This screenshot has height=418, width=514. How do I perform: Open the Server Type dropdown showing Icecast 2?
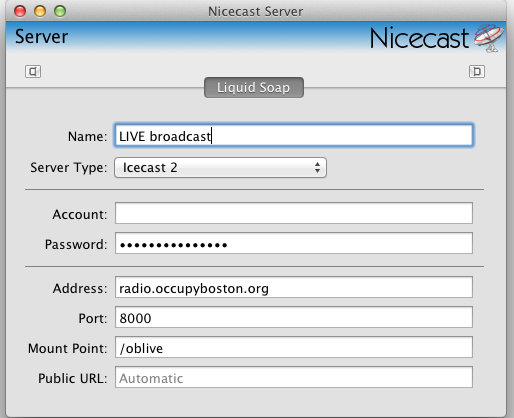tap(220, 168)
